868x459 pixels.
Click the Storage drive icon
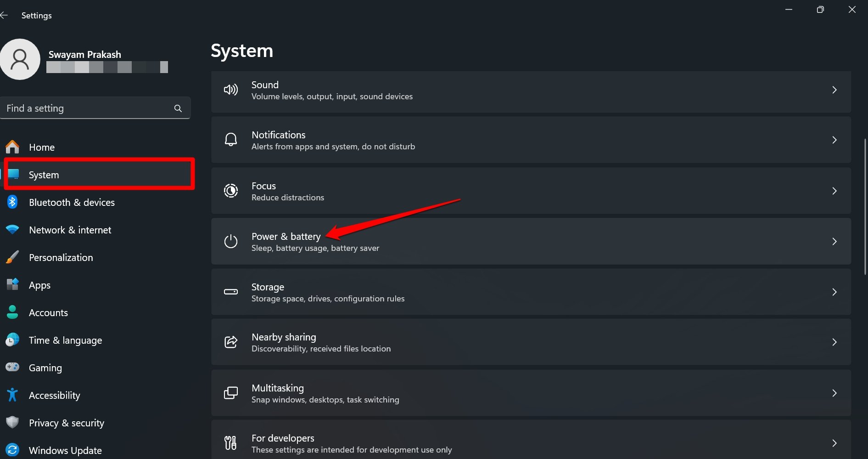pos(230,292)
